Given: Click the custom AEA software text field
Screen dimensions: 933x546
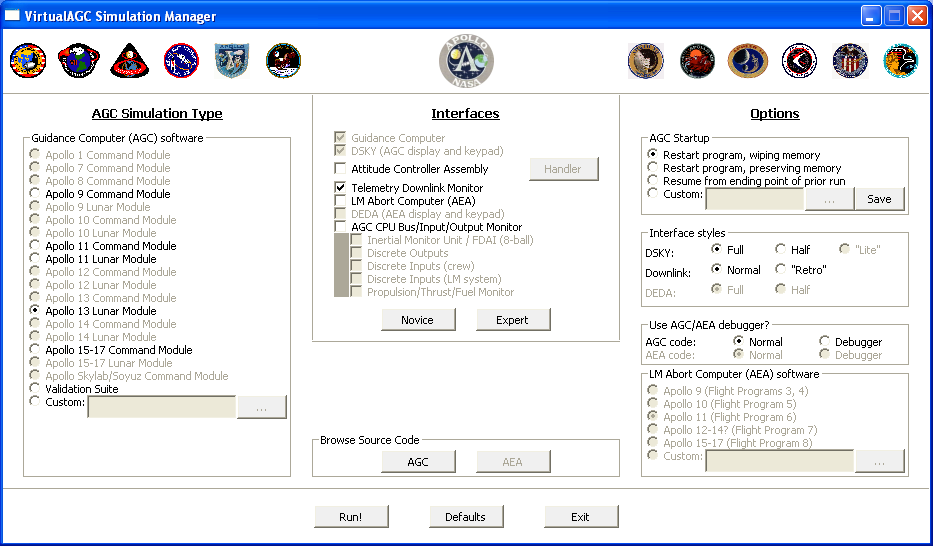Looking at the screenshot, I should tap(780, 461).
